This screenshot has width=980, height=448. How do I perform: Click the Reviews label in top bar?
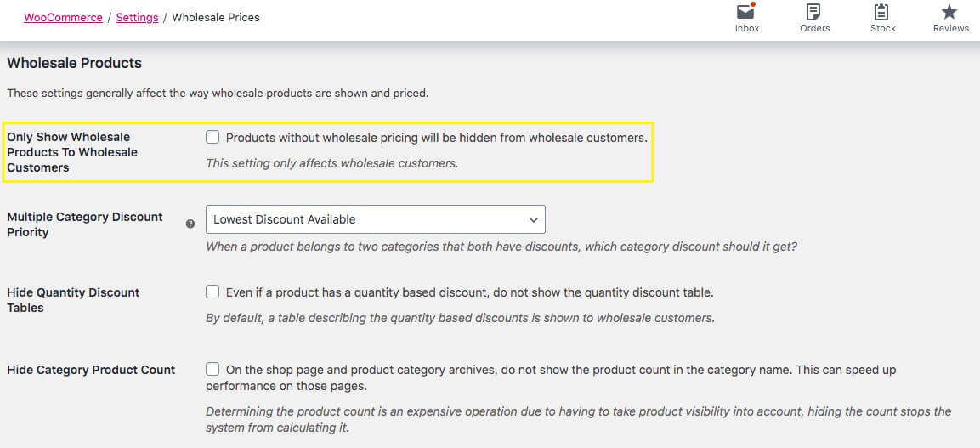950,28
